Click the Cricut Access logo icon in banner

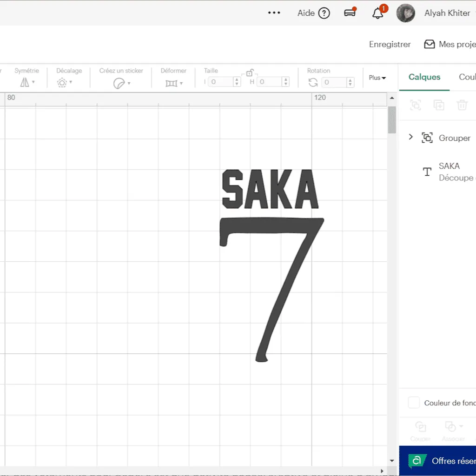(x=417, y=461)
